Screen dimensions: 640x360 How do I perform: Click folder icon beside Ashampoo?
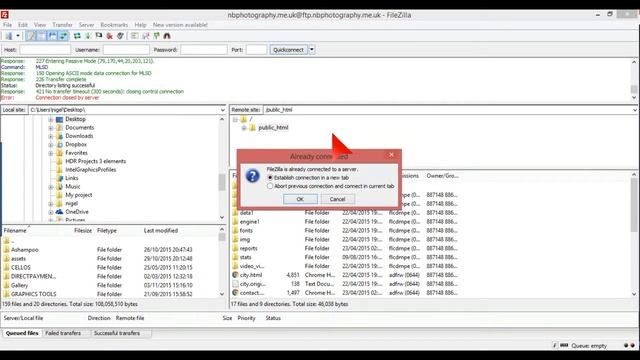click(6, 250)
